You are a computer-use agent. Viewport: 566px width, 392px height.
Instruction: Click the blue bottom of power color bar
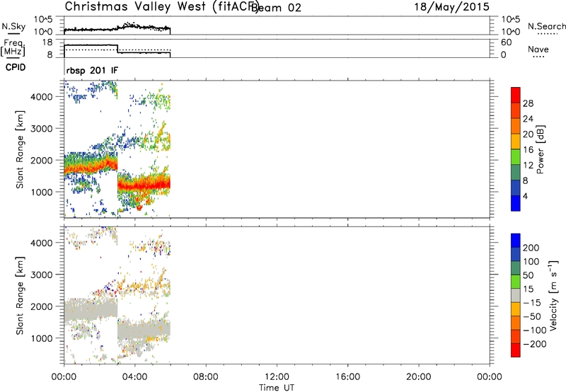point(516,203)
